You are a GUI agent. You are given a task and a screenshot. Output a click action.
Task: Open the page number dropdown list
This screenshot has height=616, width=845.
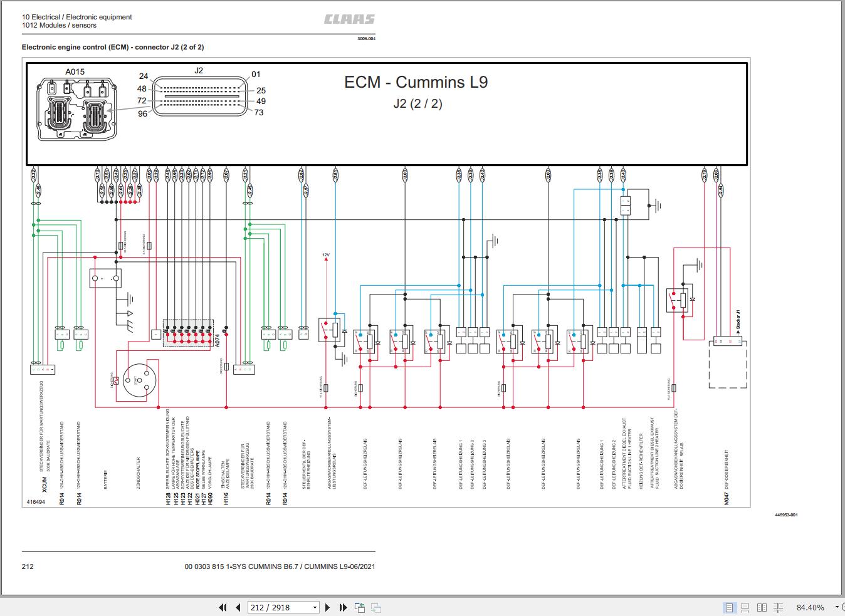pos(315,608)
